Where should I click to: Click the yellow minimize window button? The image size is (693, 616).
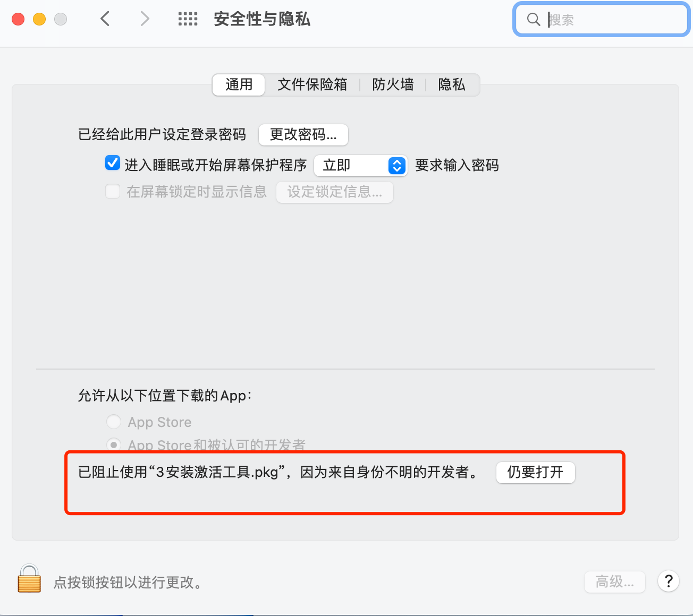39,19
